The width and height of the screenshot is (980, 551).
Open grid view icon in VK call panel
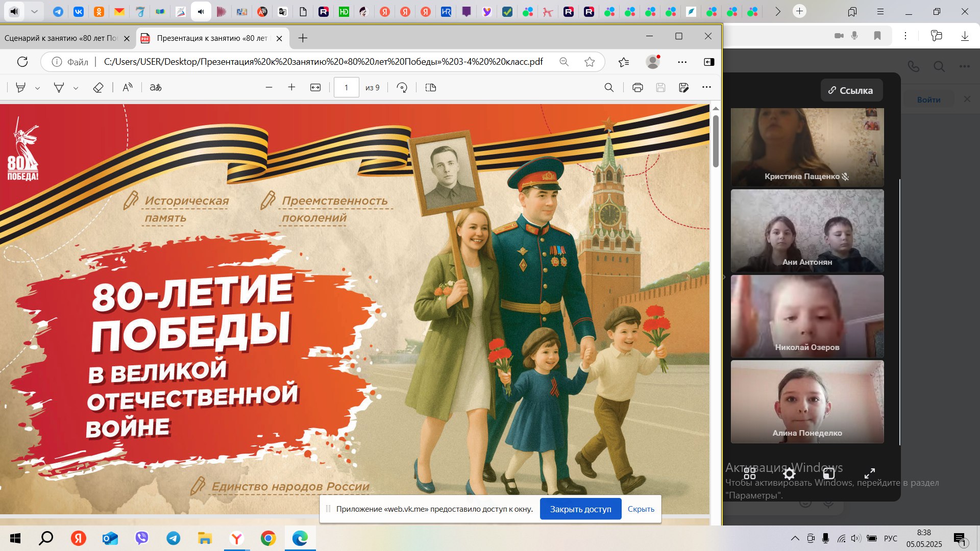(749, 473)
